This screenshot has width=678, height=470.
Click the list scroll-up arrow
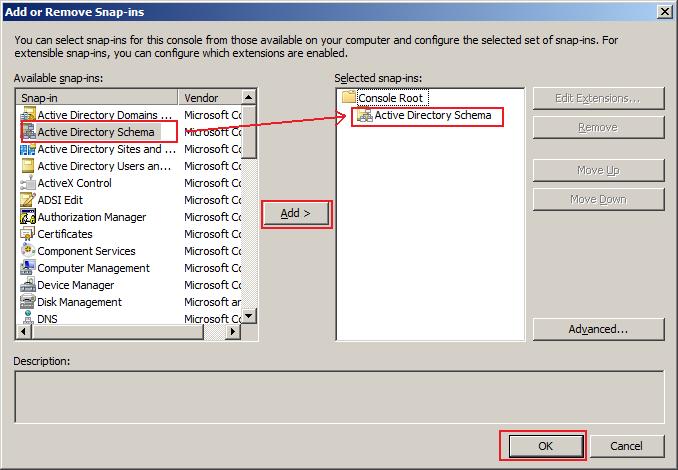pyautogui.click(x=249, y=97)
